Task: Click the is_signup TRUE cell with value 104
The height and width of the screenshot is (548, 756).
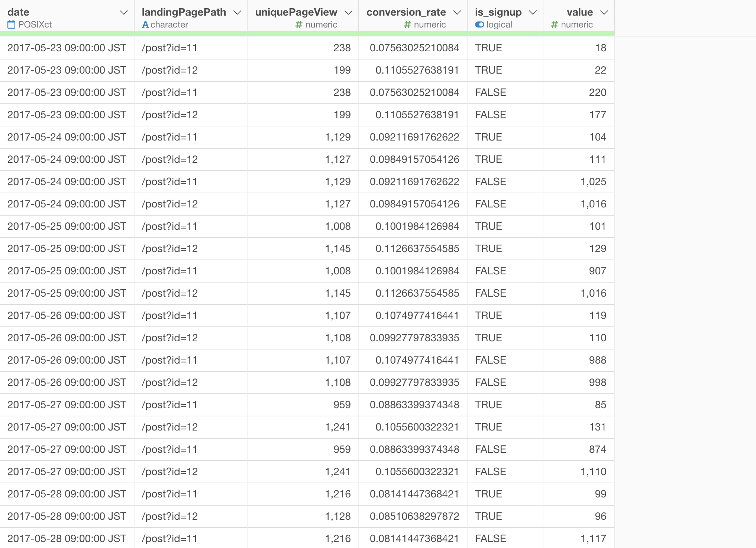Action: (505, 137)
